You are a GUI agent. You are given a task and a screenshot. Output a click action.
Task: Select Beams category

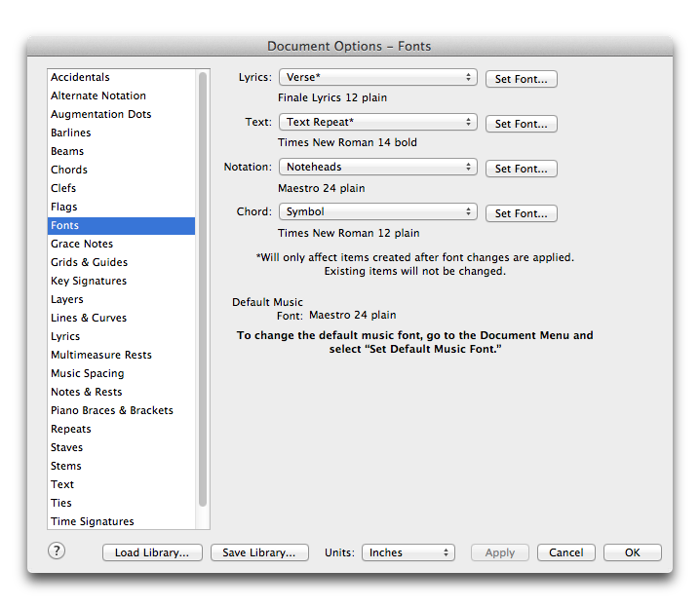pos(121,151)
